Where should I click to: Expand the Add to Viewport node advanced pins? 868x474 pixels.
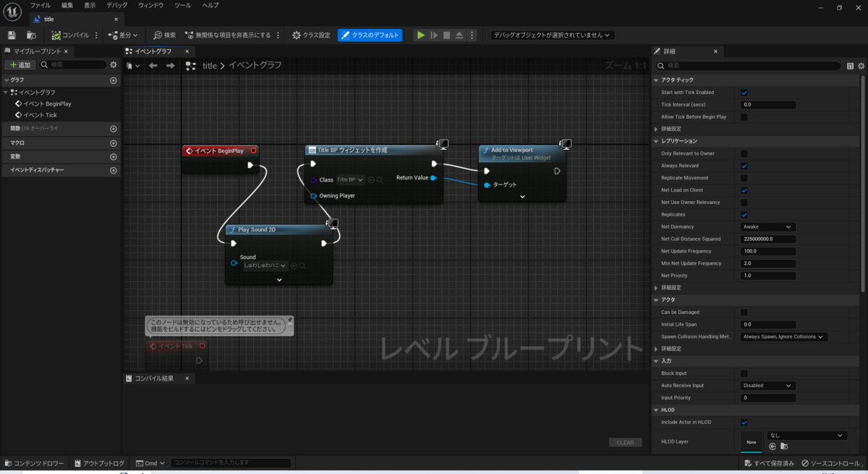coord(522,196)
